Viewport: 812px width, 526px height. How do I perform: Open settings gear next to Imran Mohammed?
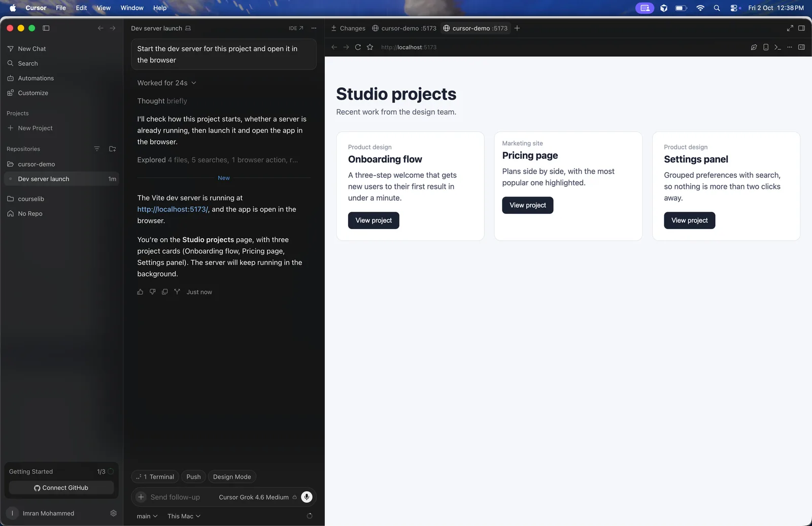tap(113, 513)
